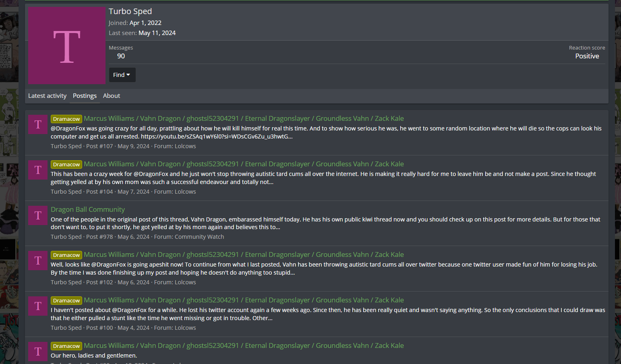The image size is (621, 364).
Task: Open the Find dropdown menu
Action: click(x=122, y=75)
